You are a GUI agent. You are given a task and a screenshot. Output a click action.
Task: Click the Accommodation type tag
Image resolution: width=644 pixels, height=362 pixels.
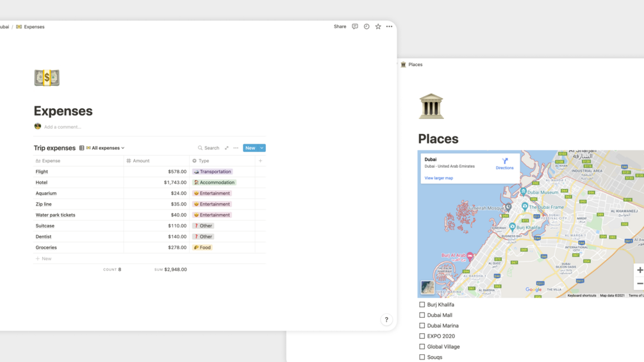[x=215, y=182]
